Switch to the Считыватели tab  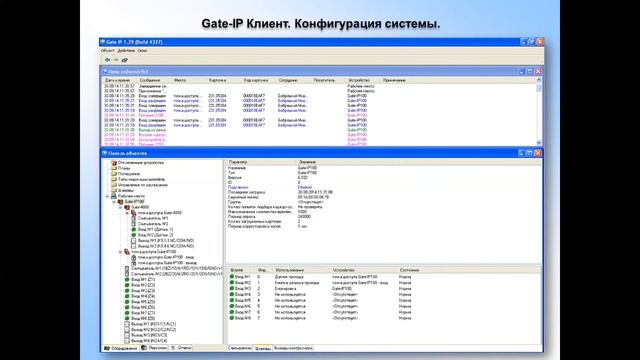pos(240,349)
